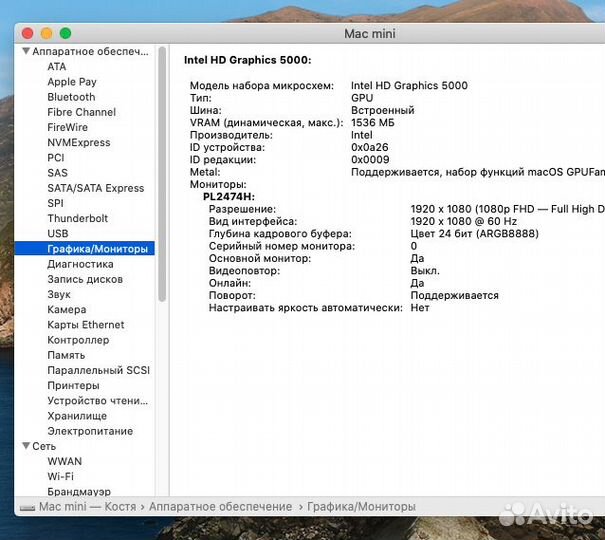Open SPI in the hardware list

[55, 203]
